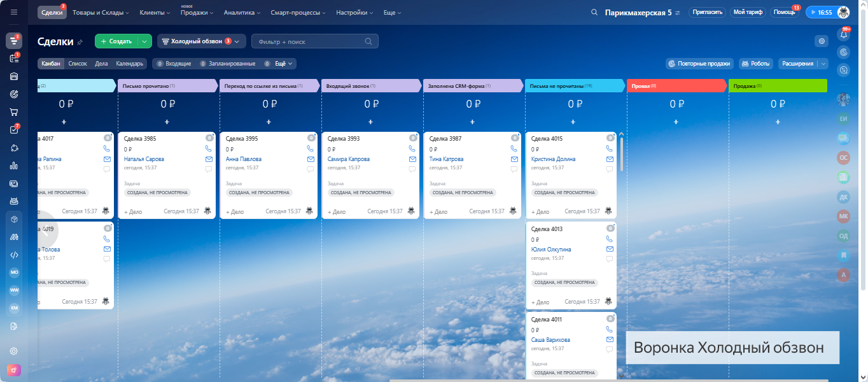This screenshot has width=868, height=382.
Task: Open the notifications bell icon
Action: click(844, 35)
